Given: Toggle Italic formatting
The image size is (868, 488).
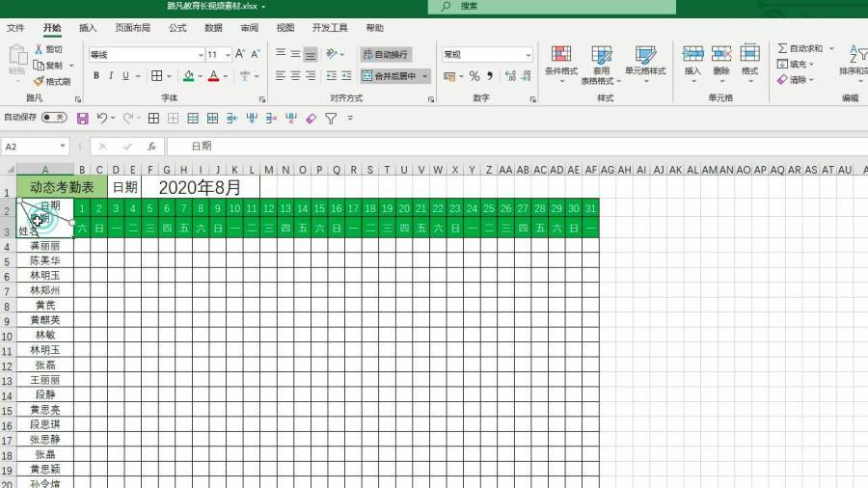Looking at the screenshot, I should coord(111,75).
